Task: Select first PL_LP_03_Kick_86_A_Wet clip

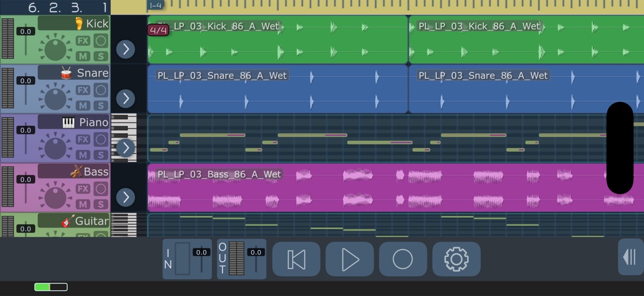Action: 278,39
